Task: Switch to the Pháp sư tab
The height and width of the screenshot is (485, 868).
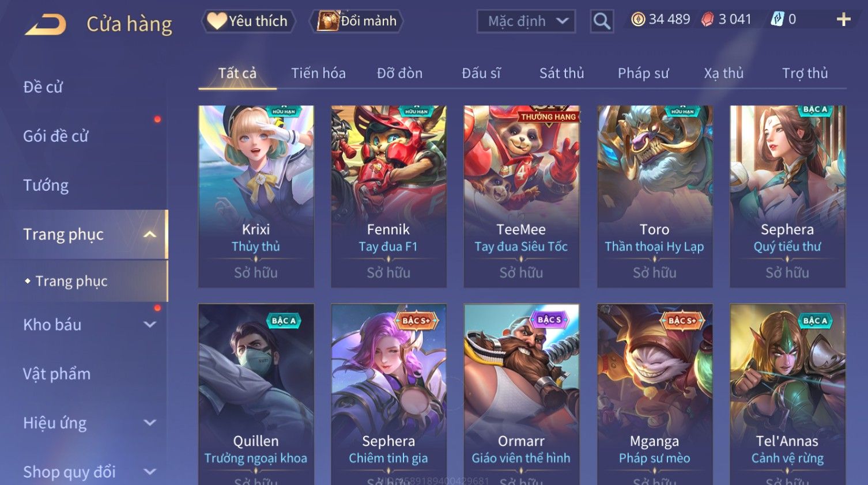Action: 643,73
